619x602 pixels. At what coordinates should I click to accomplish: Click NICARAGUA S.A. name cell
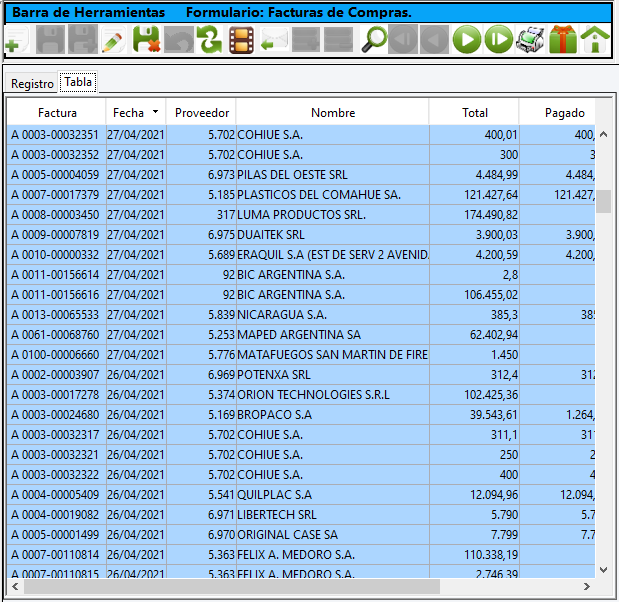(333, 315)
